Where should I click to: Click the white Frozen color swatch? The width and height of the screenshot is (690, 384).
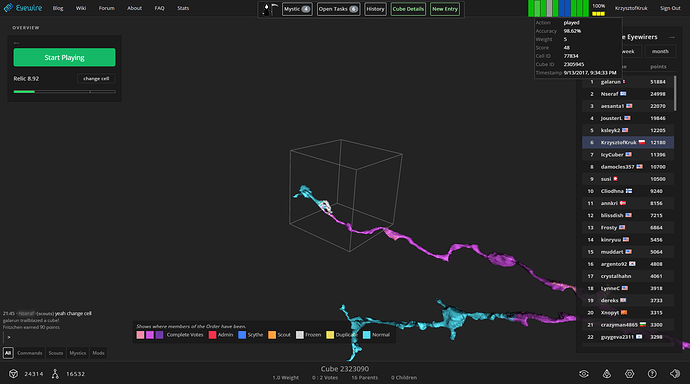[x=300, y=335]
